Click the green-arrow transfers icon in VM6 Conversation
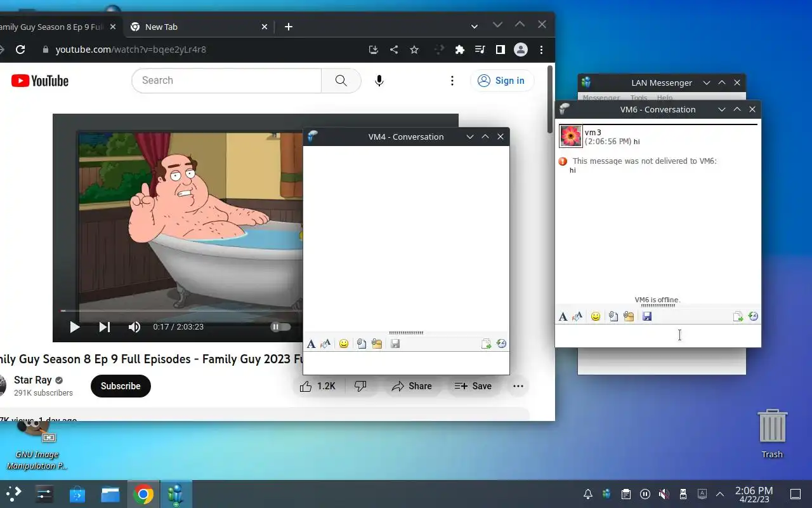The height and width of the screenshot is (508, 812). 738,316
